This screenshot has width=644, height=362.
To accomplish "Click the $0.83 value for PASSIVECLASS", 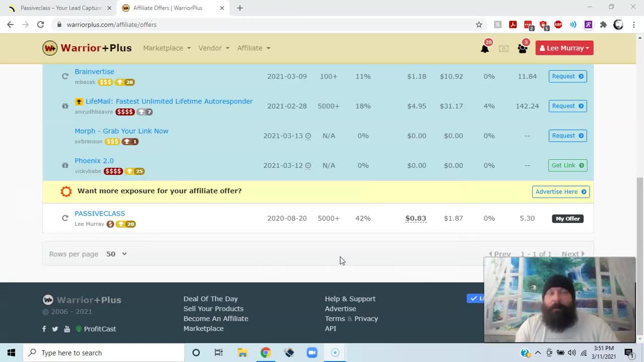I will [416, 218].
